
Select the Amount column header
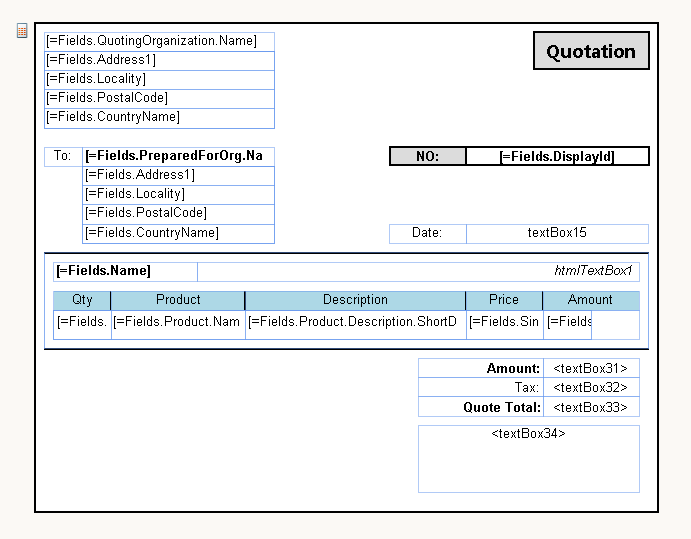[591, 301]
